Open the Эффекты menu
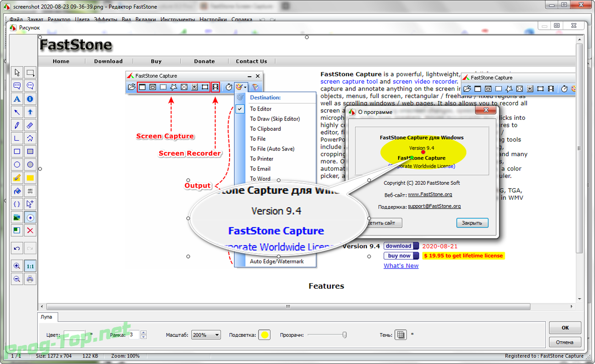This screenshot has height=364, width=595. coord(105,20)
